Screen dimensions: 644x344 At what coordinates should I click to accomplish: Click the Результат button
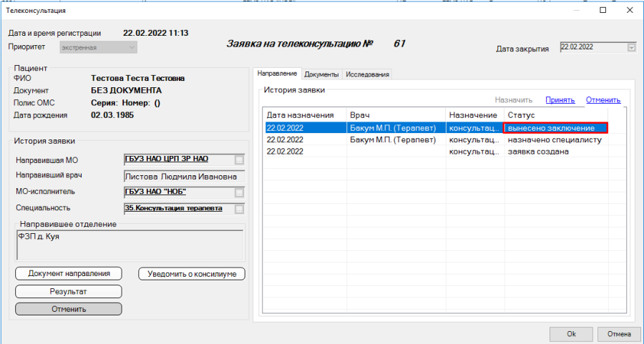[x=69, y=292]
